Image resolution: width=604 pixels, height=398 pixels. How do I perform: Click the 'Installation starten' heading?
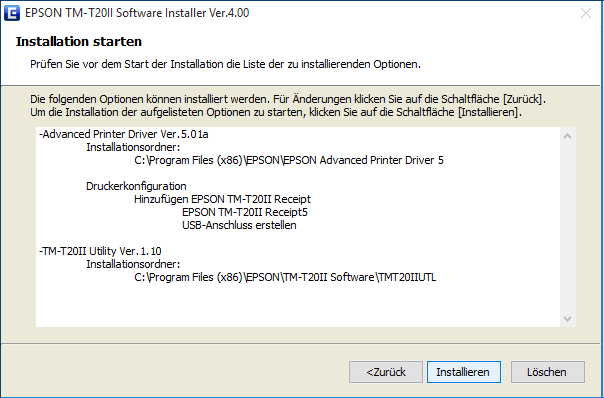click(x=79, y=42)
